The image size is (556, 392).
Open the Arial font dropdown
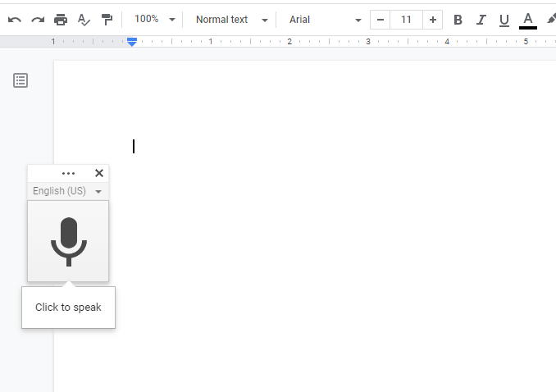click(325, 20)
